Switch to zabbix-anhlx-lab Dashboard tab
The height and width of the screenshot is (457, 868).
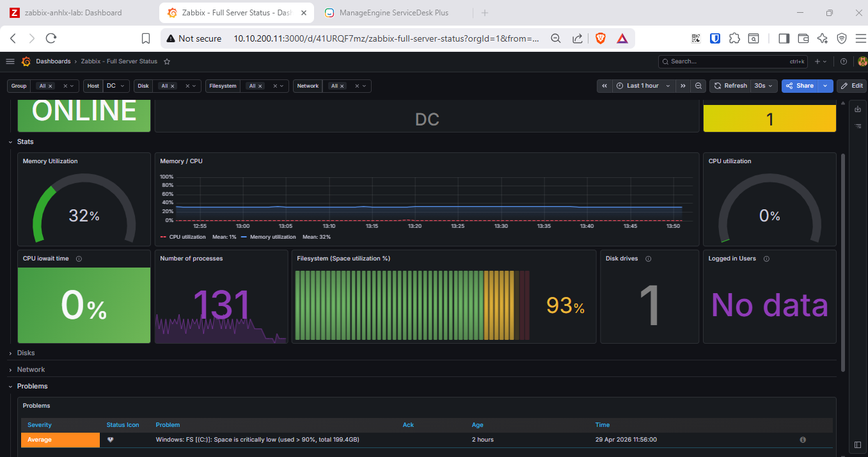click(x=72, y=13)
